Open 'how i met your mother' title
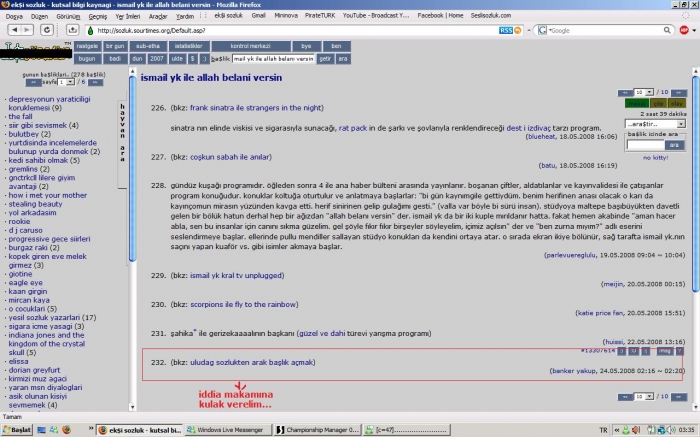The image size is (700, 437). coord(48,195)
